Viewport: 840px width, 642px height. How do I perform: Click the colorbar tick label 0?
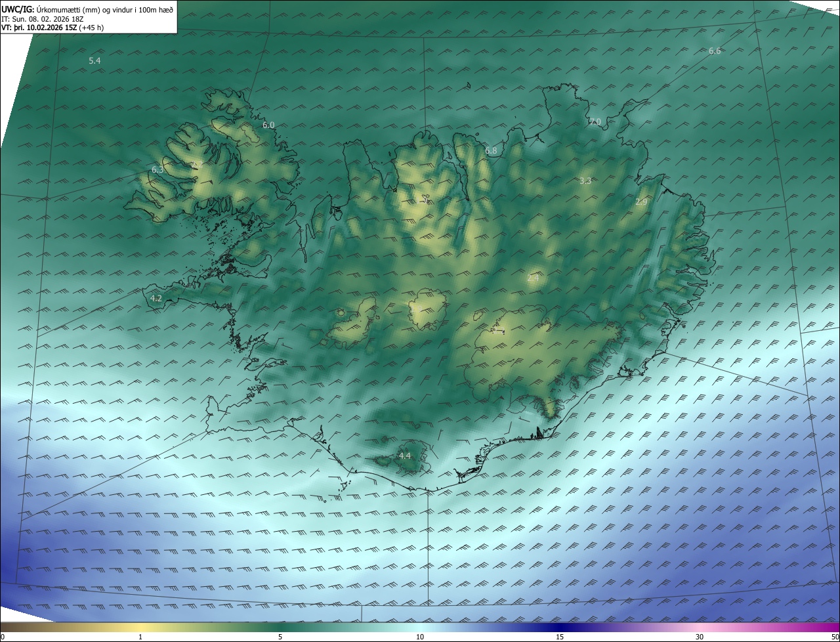pyautogui.click(x=3, y=637)
